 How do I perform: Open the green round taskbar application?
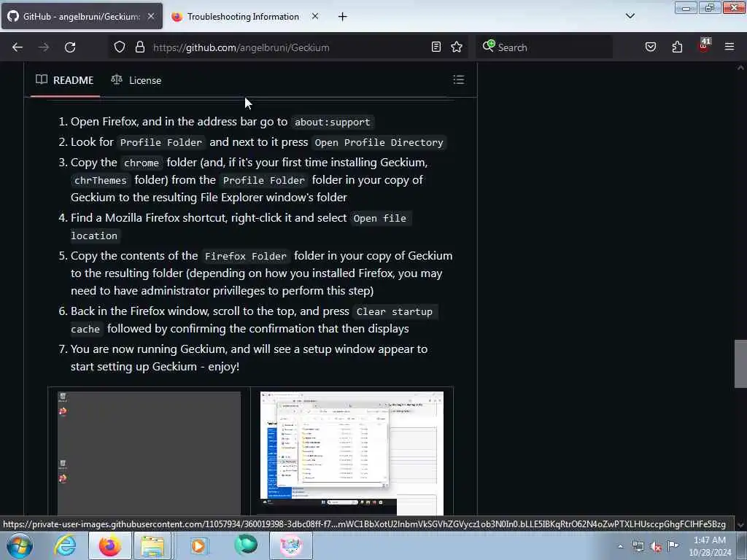(x=246, y=545)
